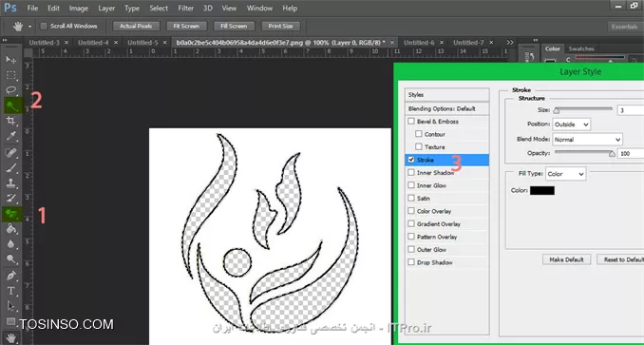Enable Gradient Overlay checkbox
The image size is (644, 345).
coord(411,224)
